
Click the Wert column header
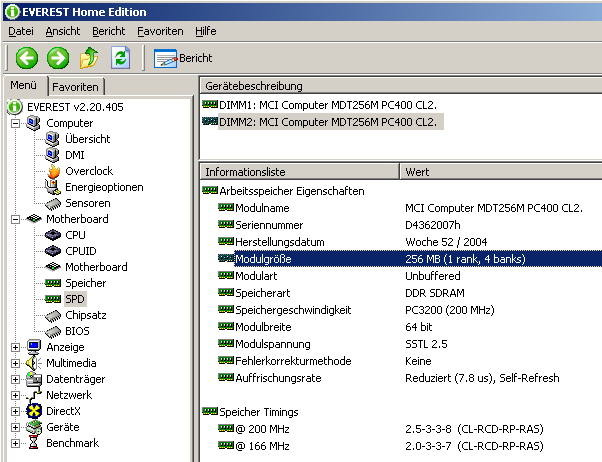click(501, 172)
